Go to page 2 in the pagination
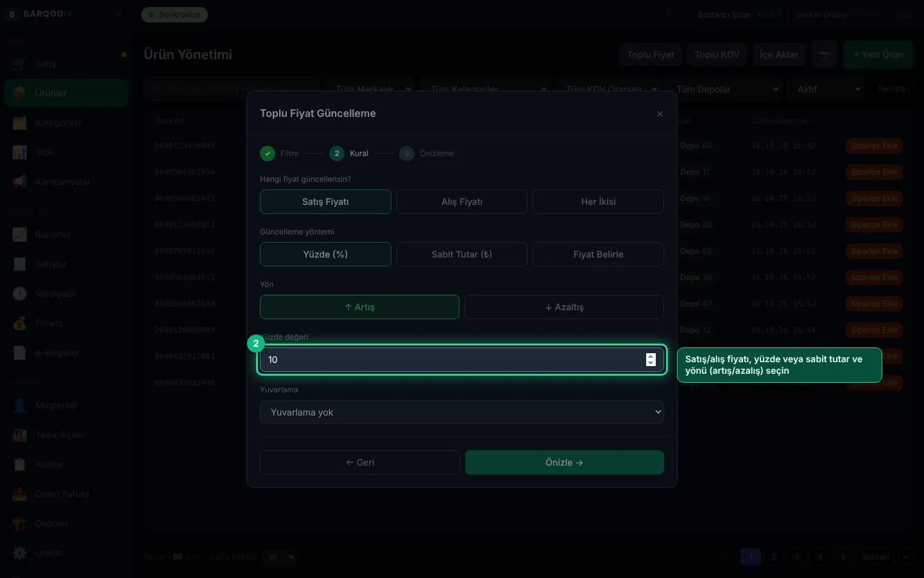Image resolution: width=924 pixels, height=578 pixels. tap(774, 557)
